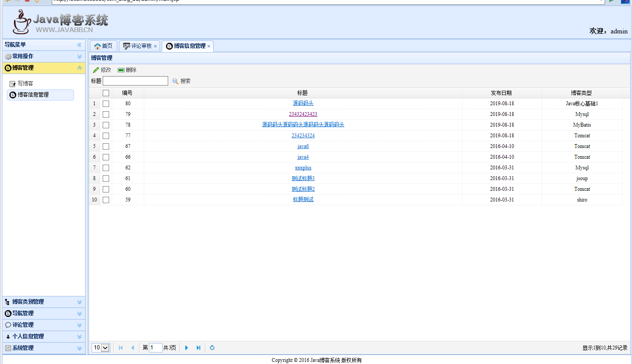This screenshot has width=632, height=364.
Task: Click the 标题 search input field
Action: (135, 81)
